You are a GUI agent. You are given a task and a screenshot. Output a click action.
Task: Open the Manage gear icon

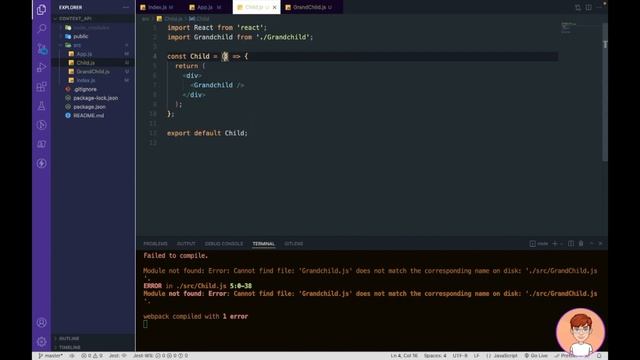click(x=41, y=342)
